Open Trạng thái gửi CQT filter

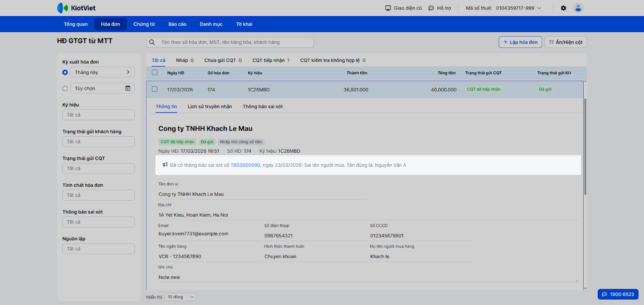[x=99, y=168]
